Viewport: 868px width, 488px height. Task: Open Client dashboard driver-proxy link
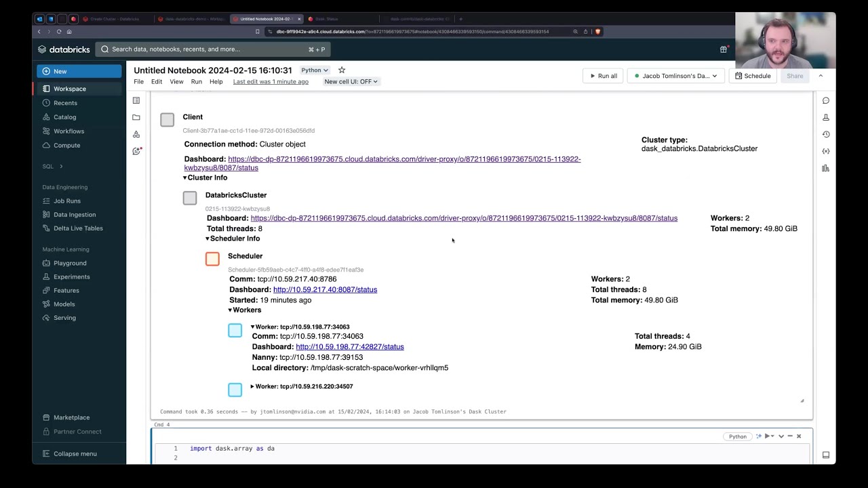(382, 163)
